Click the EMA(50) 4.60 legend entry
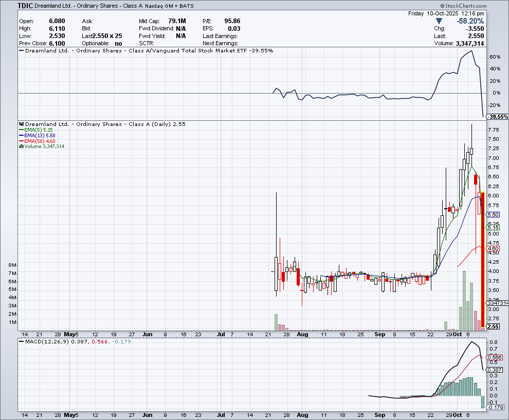The height and width of the screenshot is (420, 509). tap(37, 141)
